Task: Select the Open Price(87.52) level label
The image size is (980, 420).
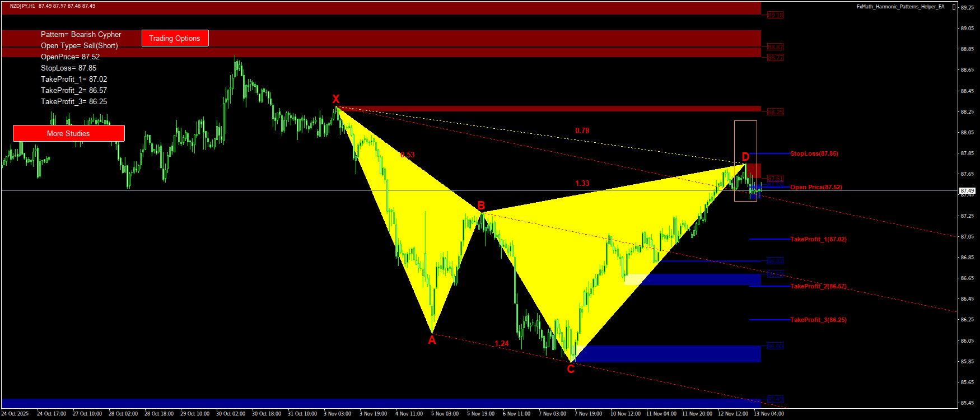Action: (x=816, y=187)
